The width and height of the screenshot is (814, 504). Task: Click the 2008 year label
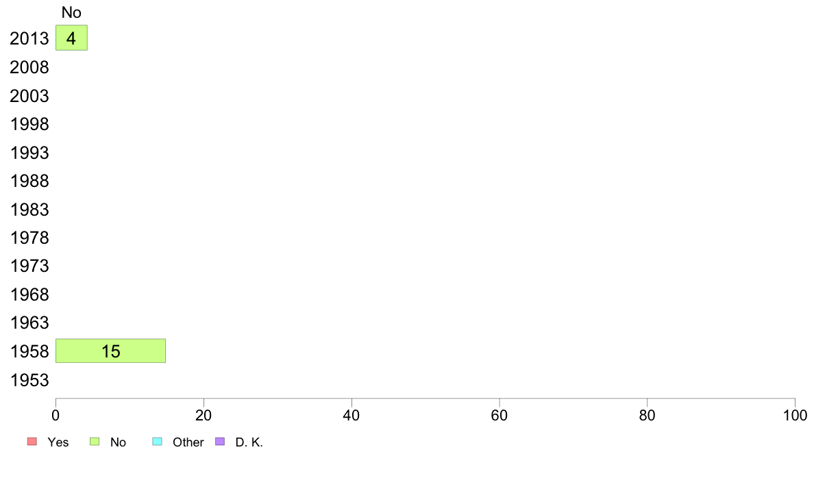coord(29,67)
